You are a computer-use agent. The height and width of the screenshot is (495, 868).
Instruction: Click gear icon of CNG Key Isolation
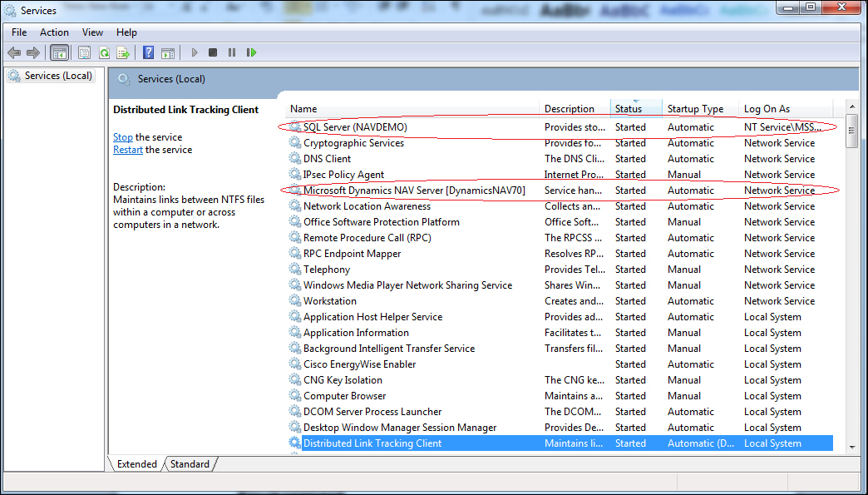[x=295, y=380]
